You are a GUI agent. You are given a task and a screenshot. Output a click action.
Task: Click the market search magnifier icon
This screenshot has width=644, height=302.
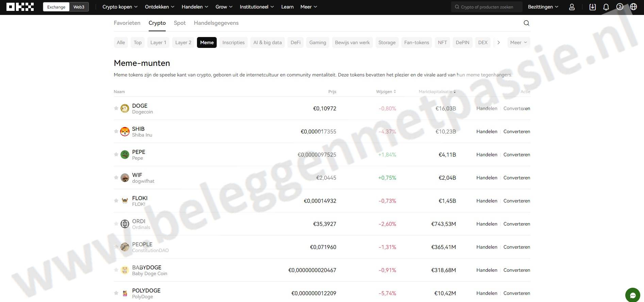click(x=526, y=23)
